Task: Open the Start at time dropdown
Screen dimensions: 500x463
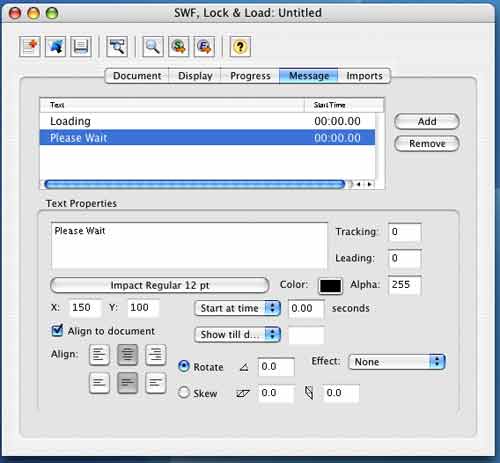Action: [237, 308]
